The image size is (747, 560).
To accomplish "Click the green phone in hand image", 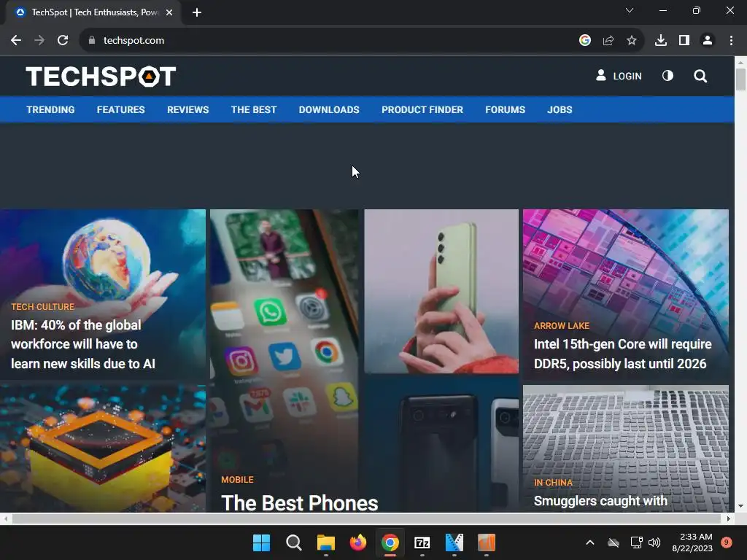I will click(441, 292).
